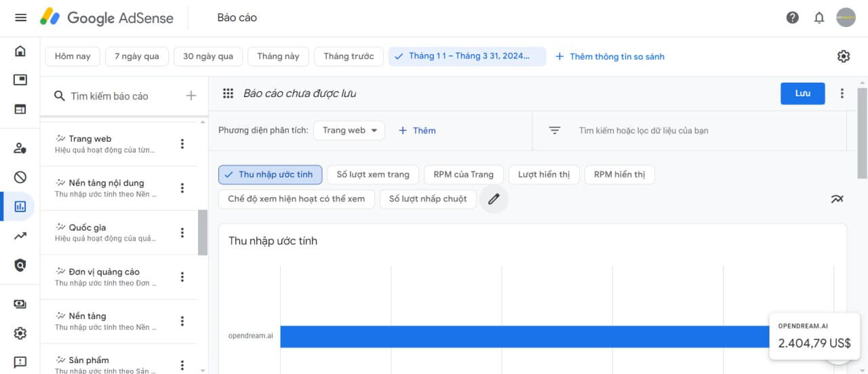The width and height of the screenshot is (868, 374).
Task: Toggle the Số lượt xem trang metric chip
Action: click(373, 174)
